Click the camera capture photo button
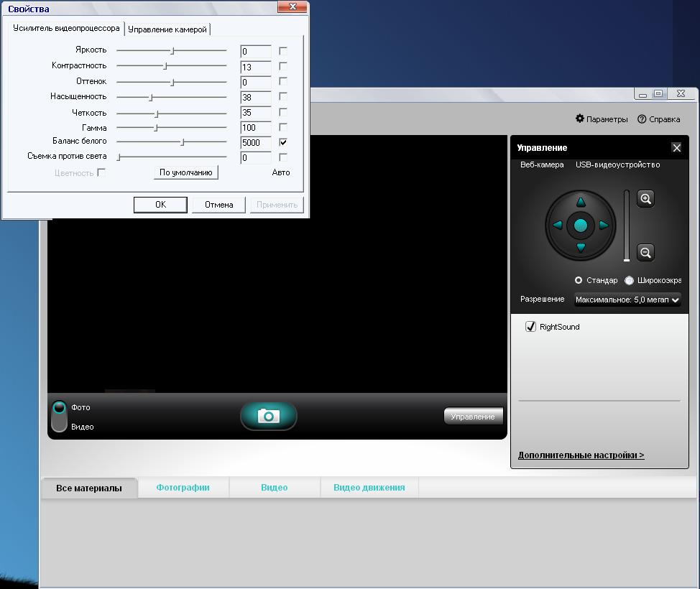700x589 pixels. pyautogui.click(x=268, y=416)
